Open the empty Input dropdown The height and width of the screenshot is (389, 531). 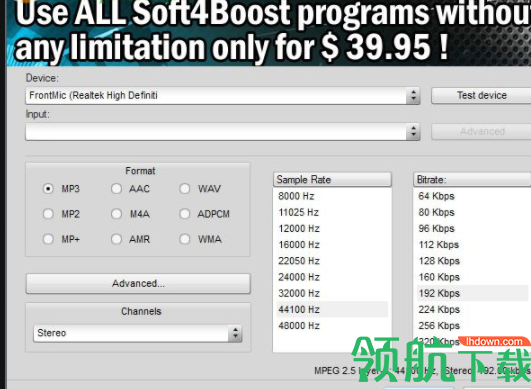222,132
